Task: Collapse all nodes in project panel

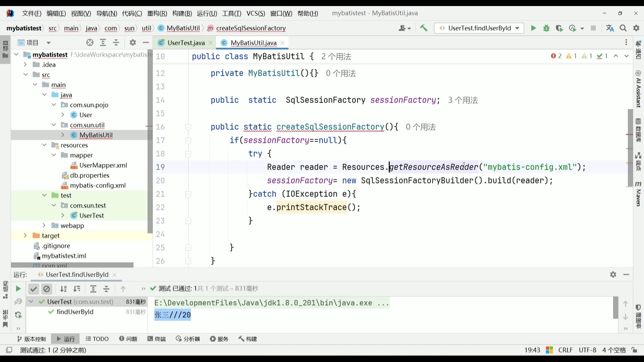Action: pyautogui.click(x=116, y=43)
